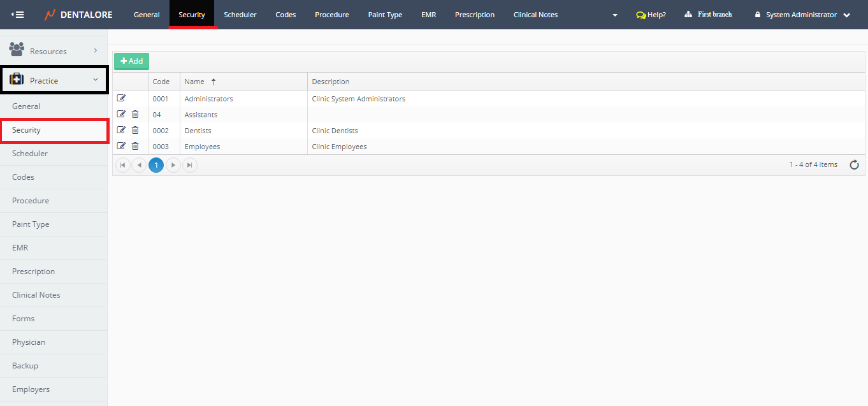Sort by the Name column header
The height and width of the screenshot is (406, 868).
click(195, 82)
